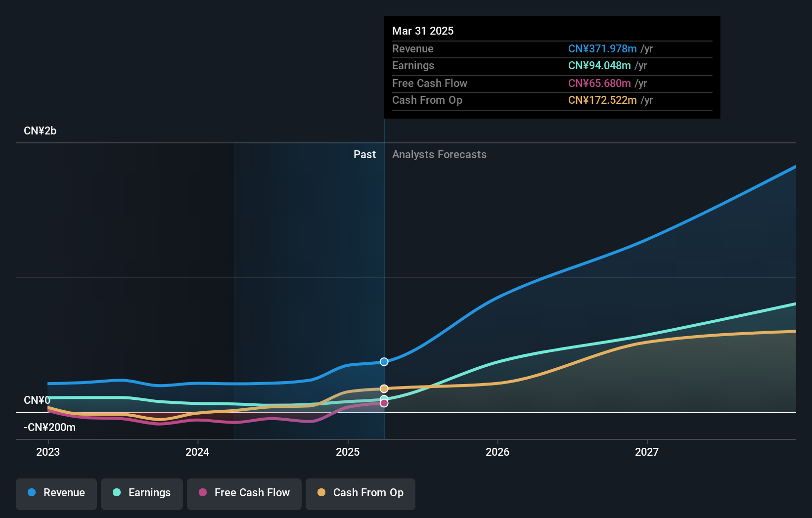Select the 2026 x-axis label

[x=497, y=452]
